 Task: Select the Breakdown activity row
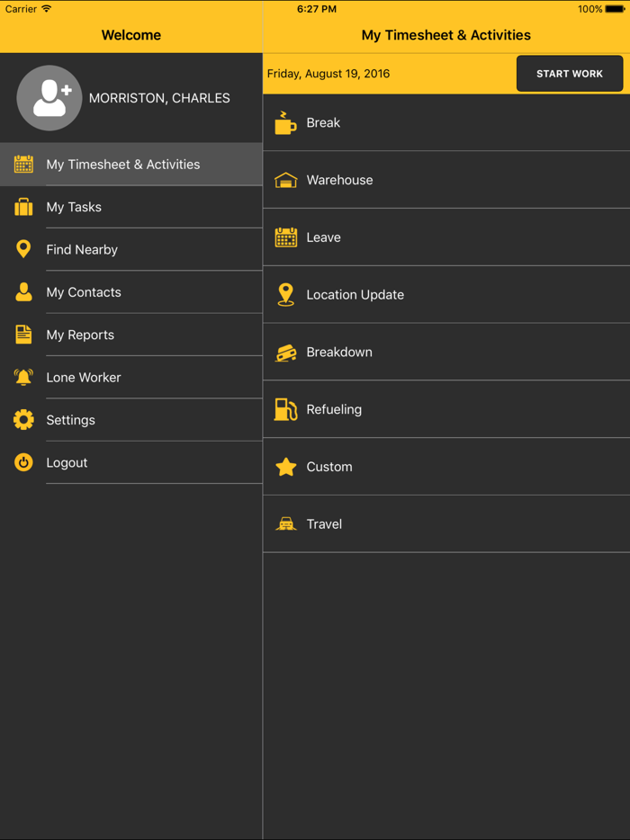click(446, 352)
